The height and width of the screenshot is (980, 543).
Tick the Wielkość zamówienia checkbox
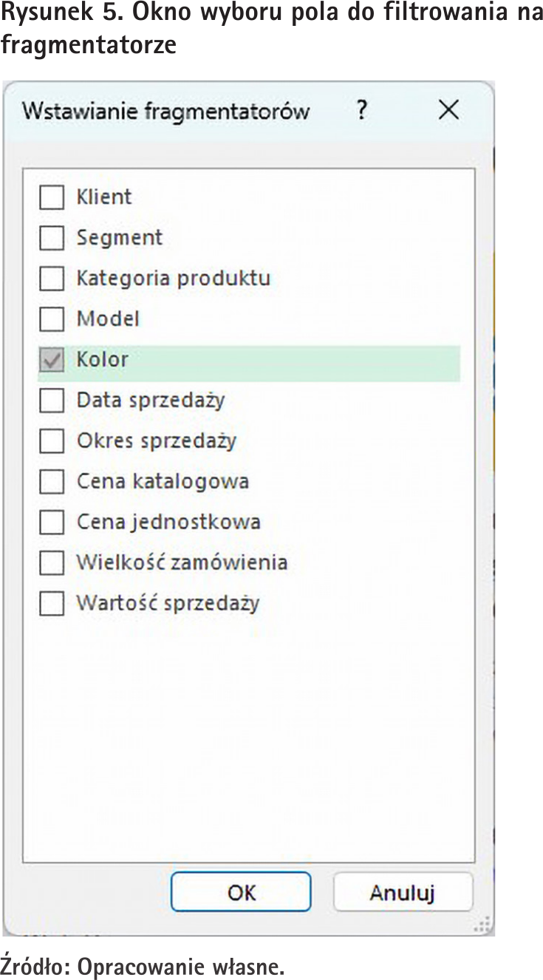click(x=52, y=563)
